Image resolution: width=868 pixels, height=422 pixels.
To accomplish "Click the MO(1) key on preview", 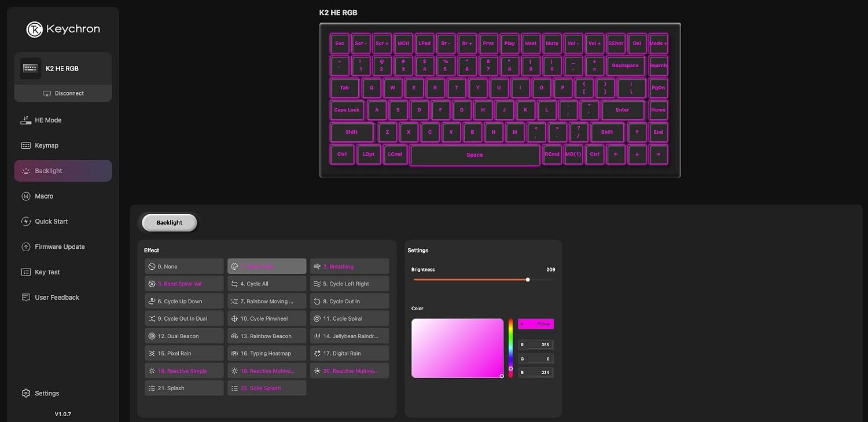I will point(573,155).
